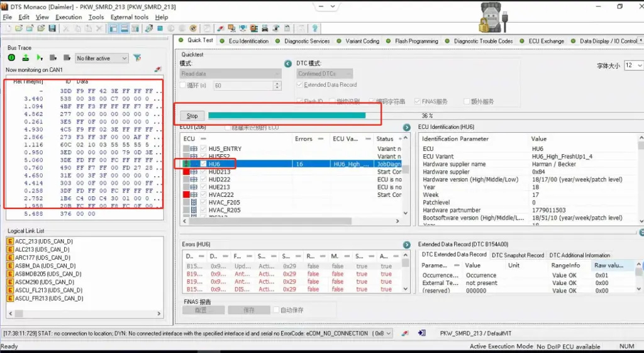Click the green play arrow in Bus Trace
Viewport: 644px width, 353px height.
click(39, 58)
